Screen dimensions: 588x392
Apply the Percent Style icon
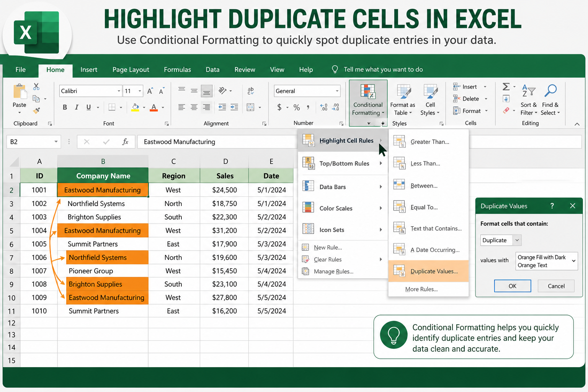coord(297,107)
